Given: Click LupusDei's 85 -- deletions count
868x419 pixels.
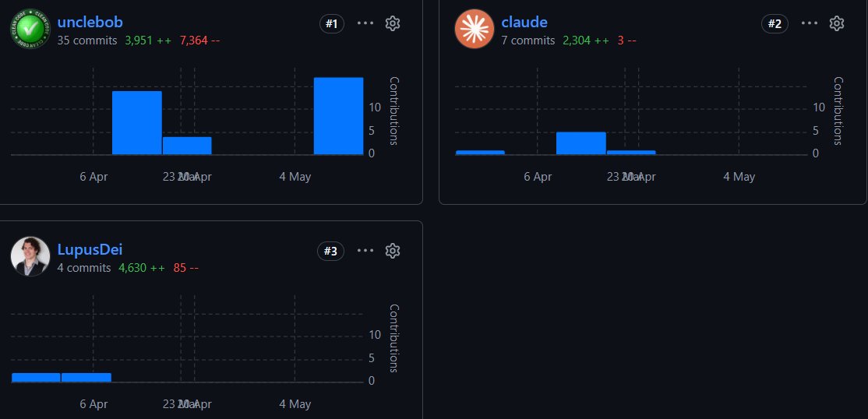Looking at the screenshot, I should 186,268.
